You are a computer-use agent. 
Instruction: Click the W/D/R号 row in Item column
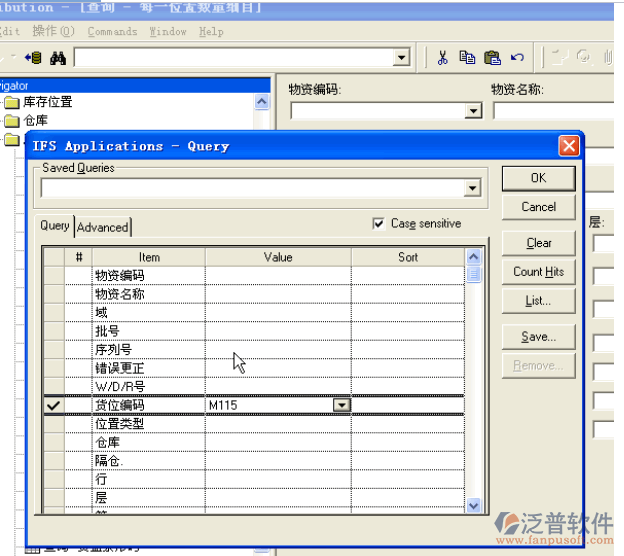tap(148, 386)
